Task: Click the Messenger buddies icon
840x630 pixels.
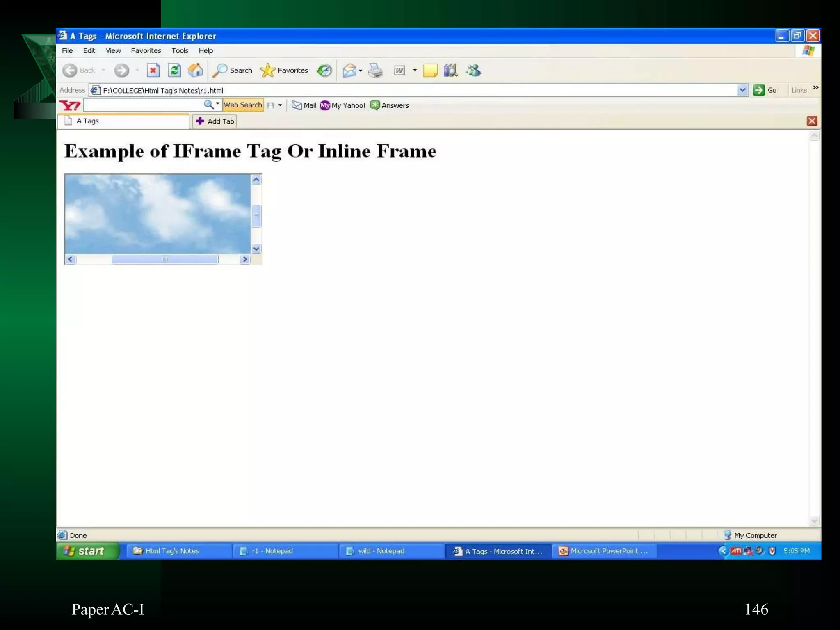Action: 473,71
